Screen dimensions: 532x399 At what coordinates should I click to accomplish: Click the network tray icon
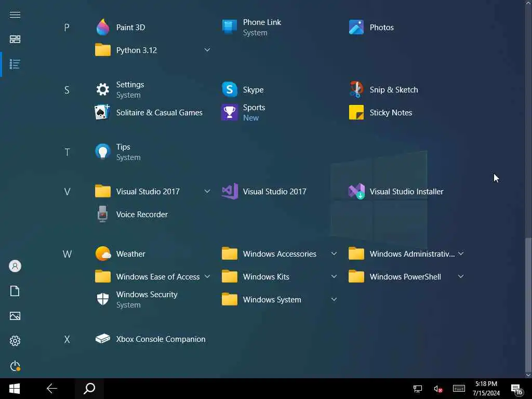(418, 389)
